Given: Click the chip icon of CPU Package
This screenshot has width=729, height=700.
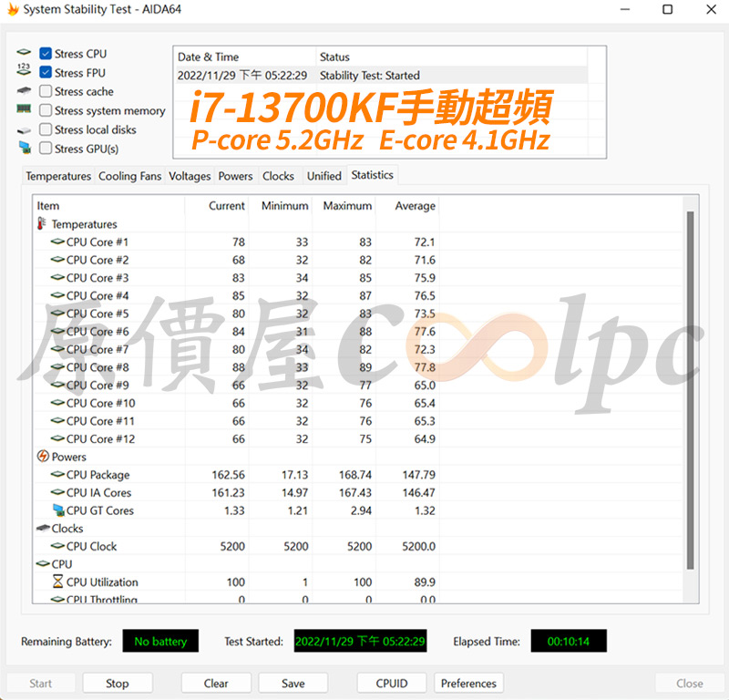Looking at the screenshot, I should point(57,475).
